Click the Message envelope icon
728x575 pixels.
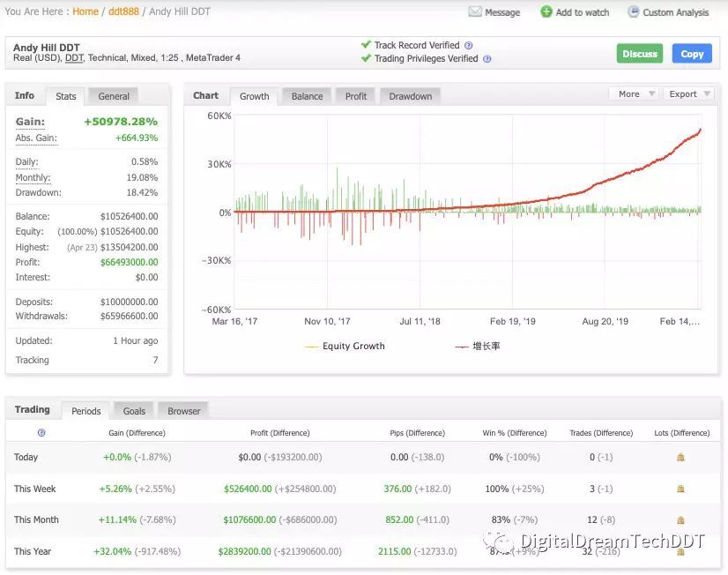coord(475,12)
